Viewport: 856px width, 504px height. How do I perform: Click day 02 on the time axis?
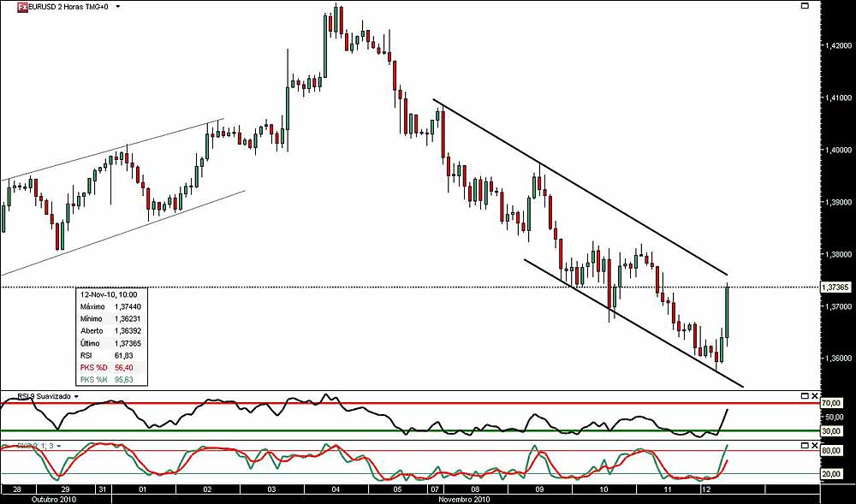(208, 489)
